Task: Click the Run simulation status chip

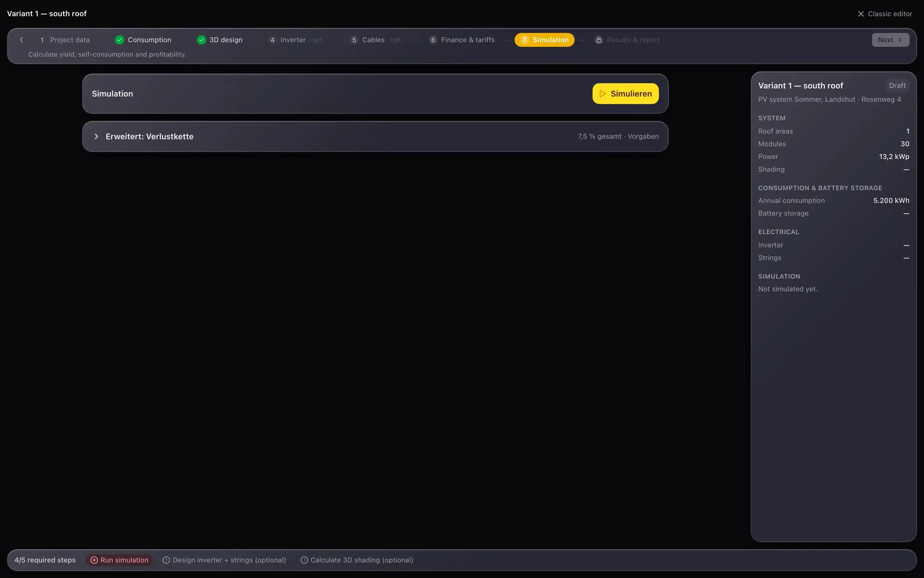Action: tap(119, 560)
